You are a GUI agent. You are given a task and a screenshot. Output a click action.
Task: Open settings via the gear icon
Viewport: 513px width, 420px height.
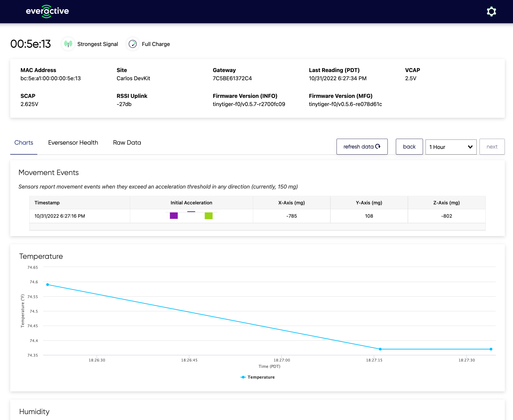(x=491, y=11)
